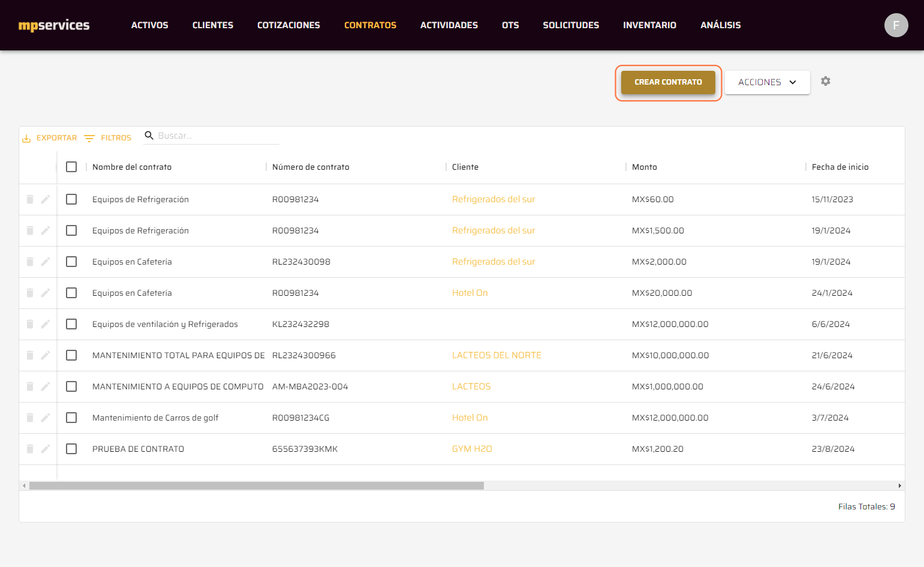Check the box for the 15/11/2023 contract row
This screenshot has width=924, height=567.
pos(71,199)
